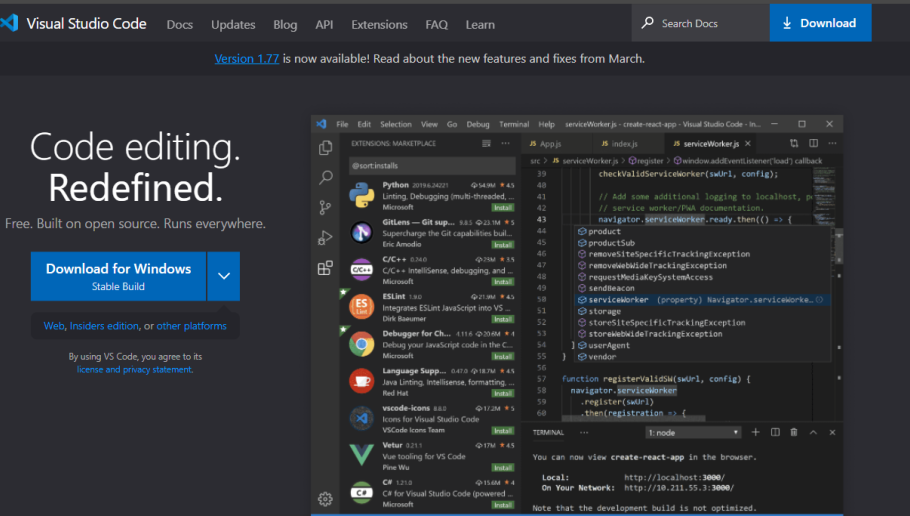Open Search icon in the screenshot's activity bar
Screen dimensions: 910x516
(326, 178)
